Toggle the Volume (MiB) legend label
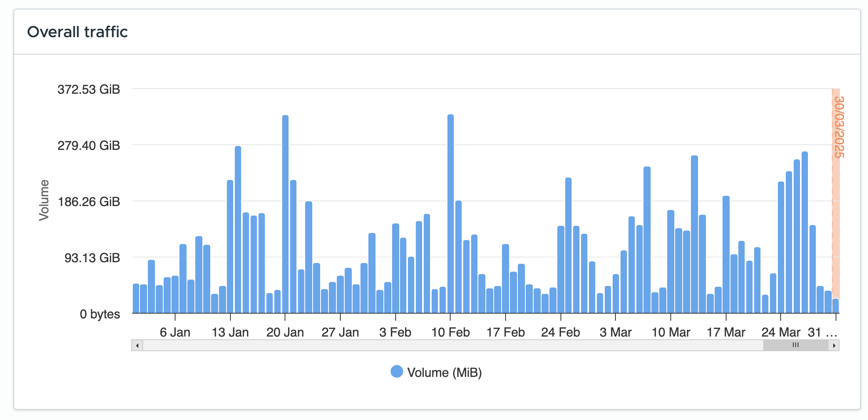 tap(444, 373)
